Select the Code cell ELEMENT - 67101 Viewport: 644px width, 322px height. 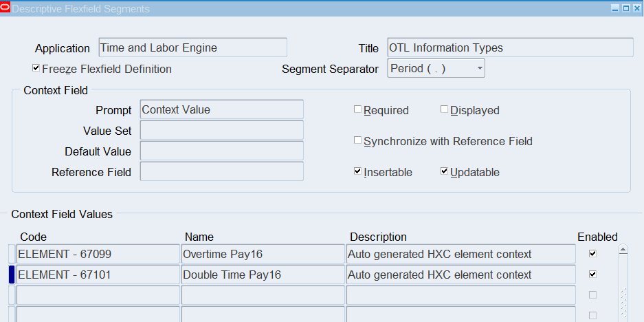tap(98, 275)
